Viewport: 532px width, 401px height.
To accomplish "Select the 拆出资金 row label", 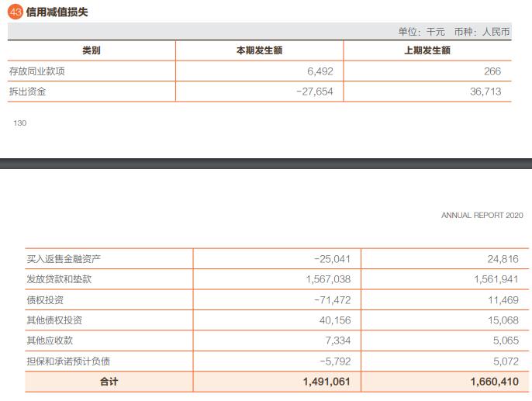I will [x=27, y=92].
